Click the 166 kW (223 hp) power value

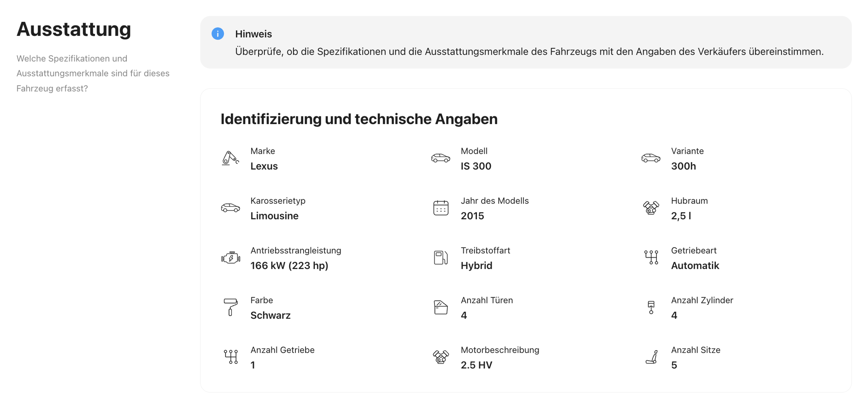(289, 266)
